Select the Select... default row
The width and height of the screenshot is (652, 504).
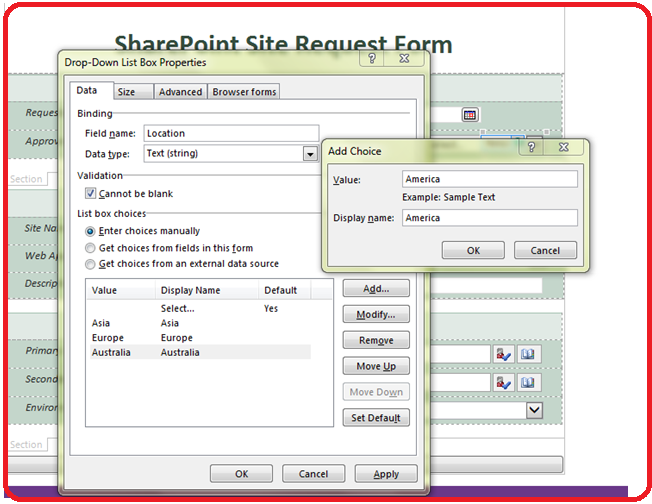coord(200,309)
